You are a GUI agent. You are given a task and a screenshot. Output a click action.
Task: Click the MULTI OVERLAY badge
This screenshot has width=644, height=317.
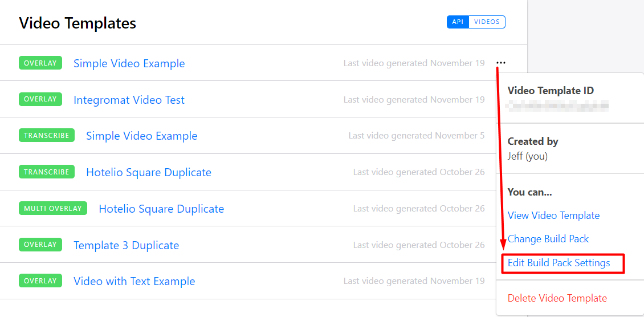point(53,209)
